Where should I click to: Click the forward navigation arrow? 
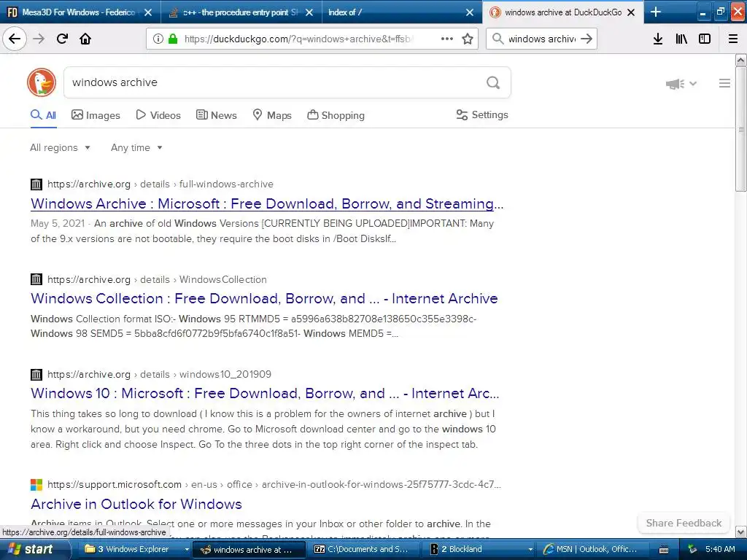[39, 39]
